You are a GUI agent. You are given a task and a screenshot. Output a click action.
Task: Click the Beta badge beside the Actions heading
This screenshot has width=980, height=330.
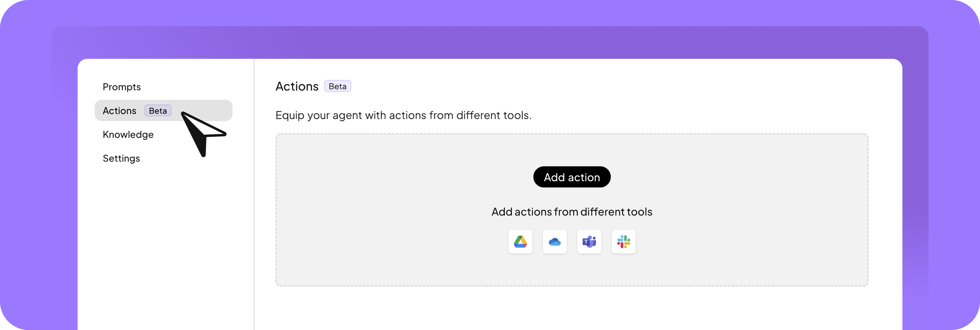pyautogui.click(x=338, y=86)
